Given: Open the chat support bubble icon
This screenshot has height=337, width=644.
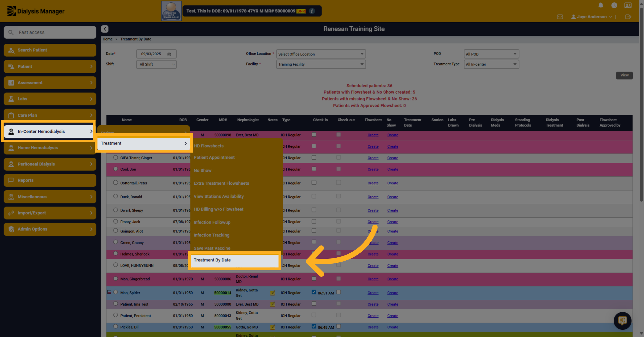Looking at the screenshot, I should 622,321.
